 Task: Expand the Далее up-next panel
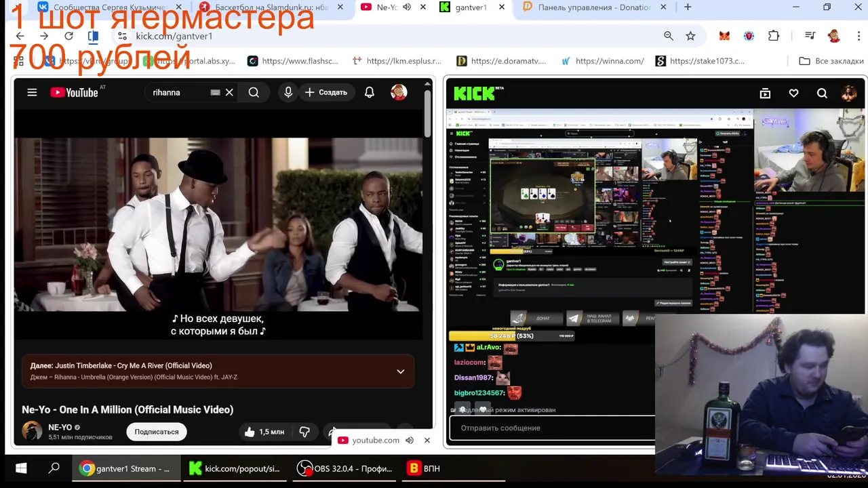coord(401,371)
